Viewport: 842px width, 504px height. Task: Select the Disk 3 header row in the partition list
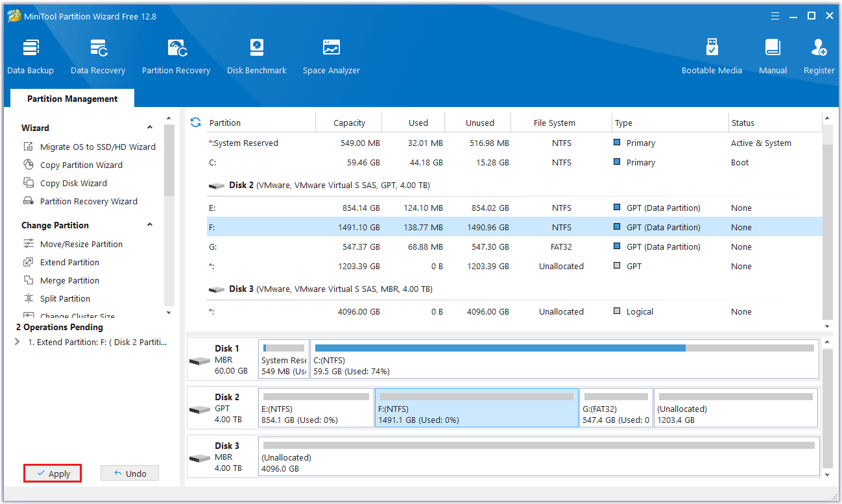(514, 289)
